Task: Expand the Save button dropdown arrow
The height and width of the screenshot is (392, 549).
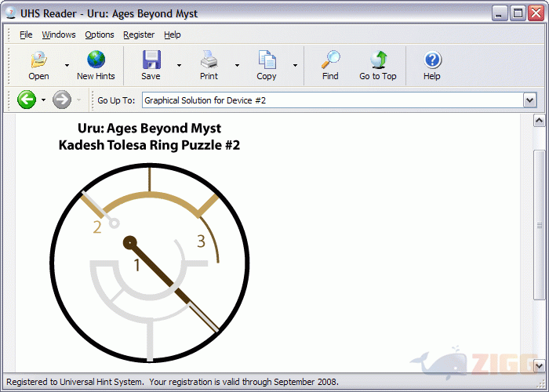Action: tap(179, 65)
